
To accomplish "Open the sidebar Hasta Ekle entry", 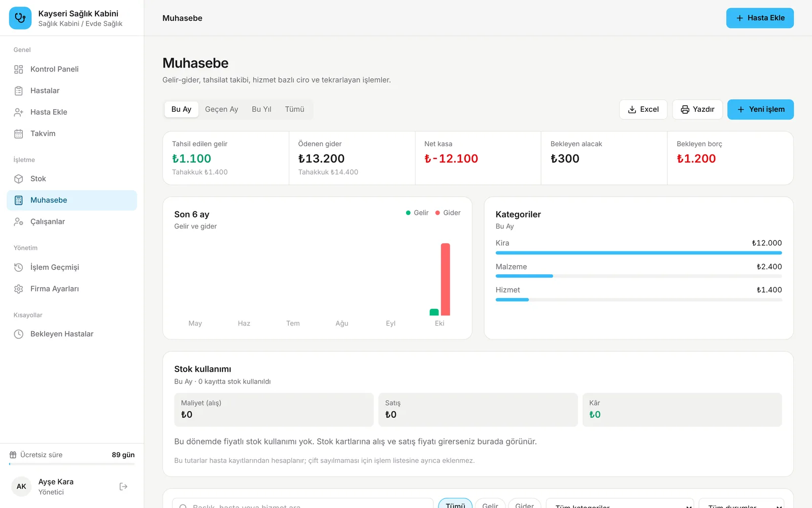I will (x=72, y=112).
